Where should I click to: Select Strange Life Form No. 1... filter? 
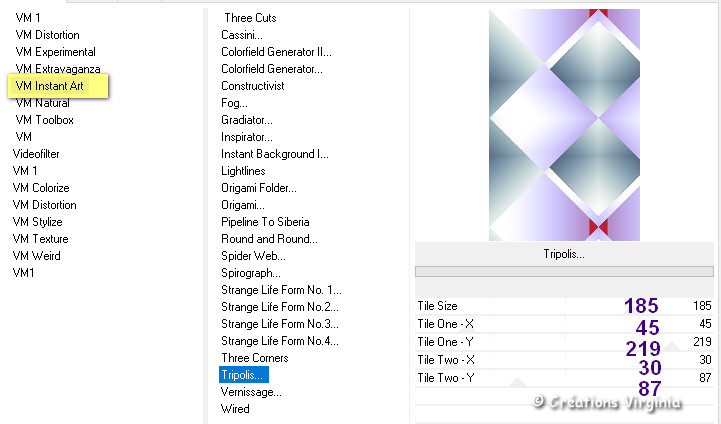click(x=281, y=290)
